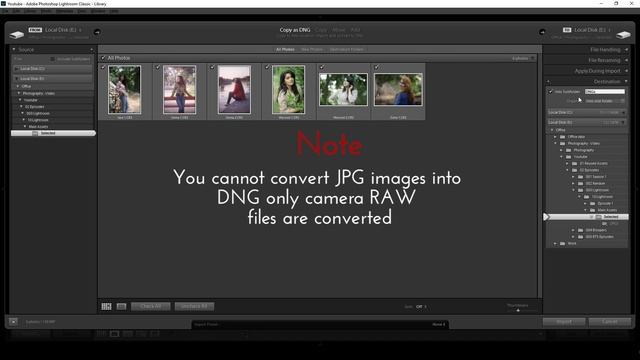The width and height of the screenshot is (640, 360).
Task: Open the TO Local Disk destination dropdown
Action: (593, 30)
